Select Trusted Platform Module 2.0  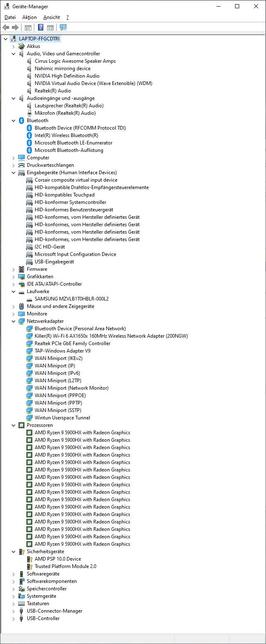click(65, 566)
